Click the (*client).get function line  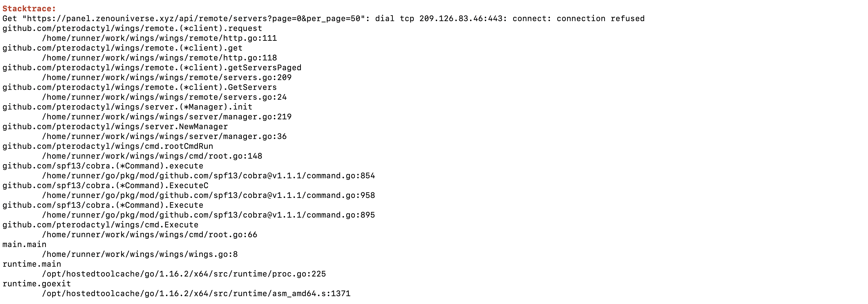(122, 48)
